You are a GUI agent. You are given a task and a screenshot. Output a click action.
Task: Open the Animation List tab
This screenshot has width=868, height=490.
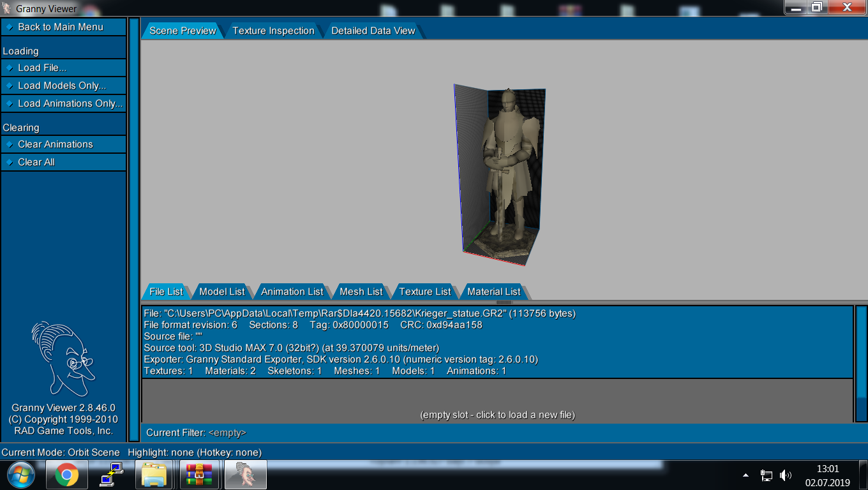point(292,292)
